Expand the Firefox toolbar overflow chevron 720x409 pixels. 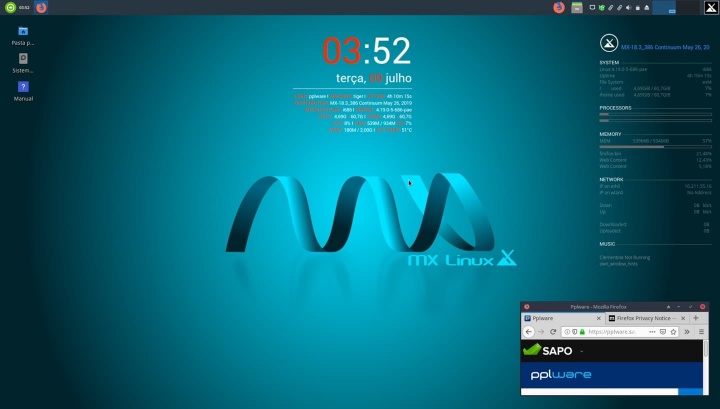click(688, 331)
